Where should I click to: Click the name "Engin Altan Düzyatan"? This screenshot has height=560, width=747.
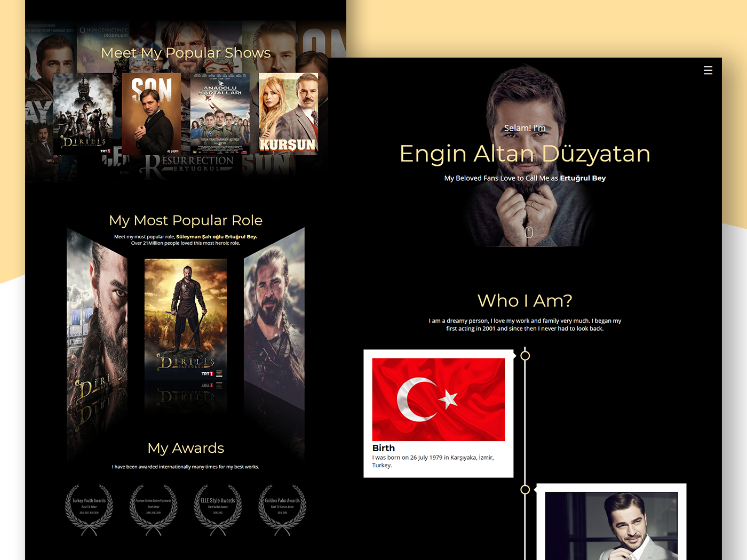coord(525,154)
